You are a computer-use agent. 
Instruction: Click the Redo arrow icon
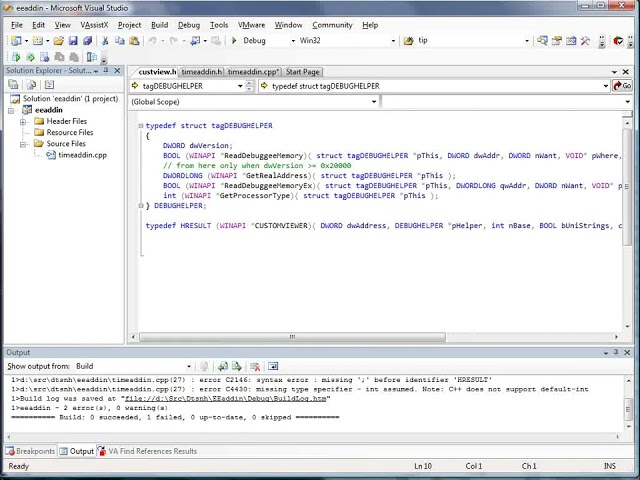[x=173, y=41]
